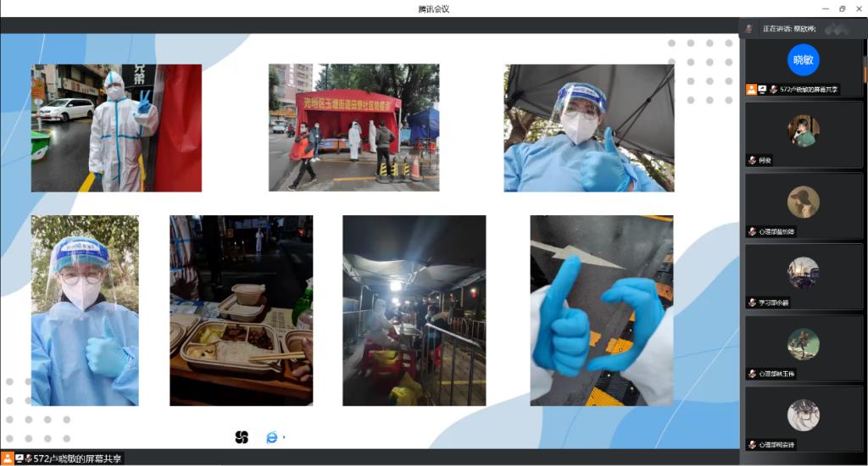Click the active speaker mic icon at panel top
The width and height of the screenshot is (868, 466).
coord(749,28)
